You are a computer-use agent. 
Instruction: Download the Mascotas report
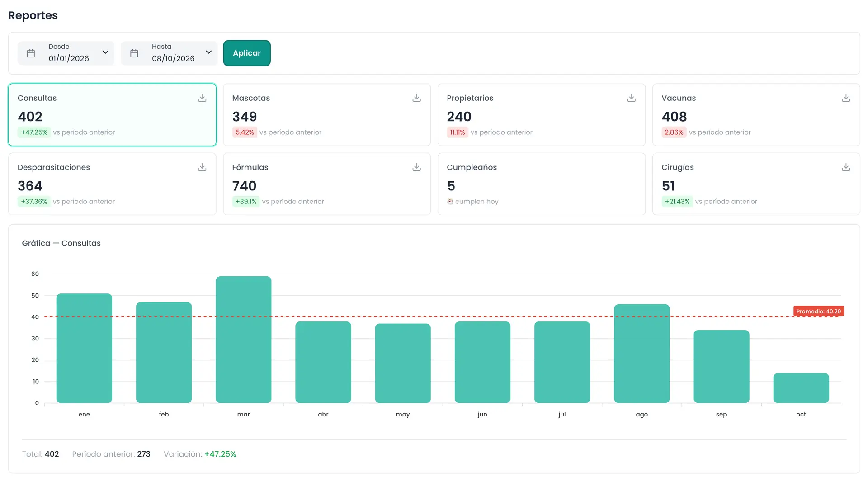417,98
